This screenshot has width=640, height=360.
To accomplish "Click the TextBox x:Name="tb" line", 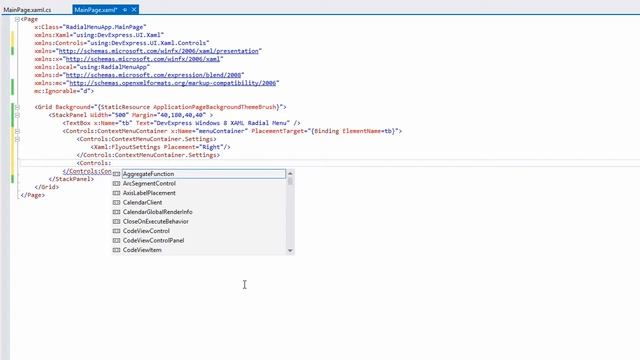I will coord(182,123).
